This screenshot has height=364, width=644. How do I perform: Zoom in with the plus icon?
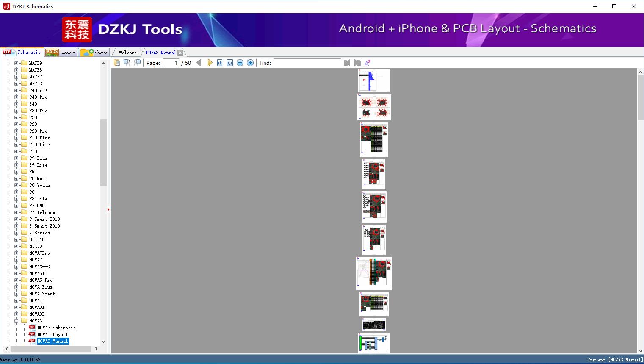click(250, 63)
